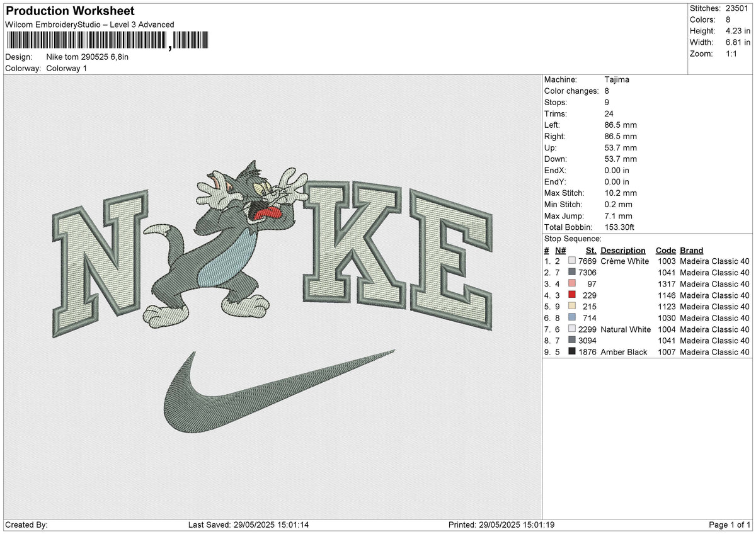756x534 pixels.
Task: Click the Min Stitch value '0.2 mm'
Action: pos(619,204)
